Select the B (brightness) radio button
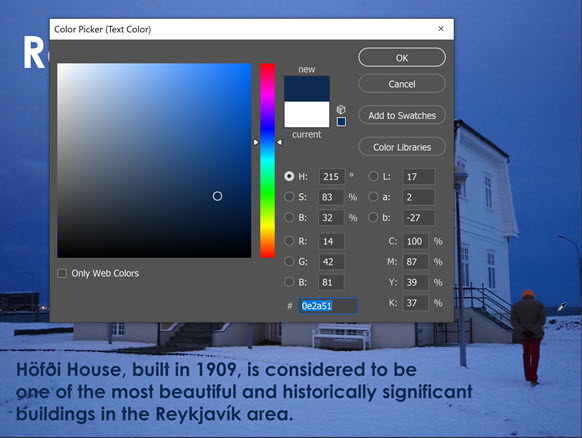 pyautogui.click(x=289, y=217)
